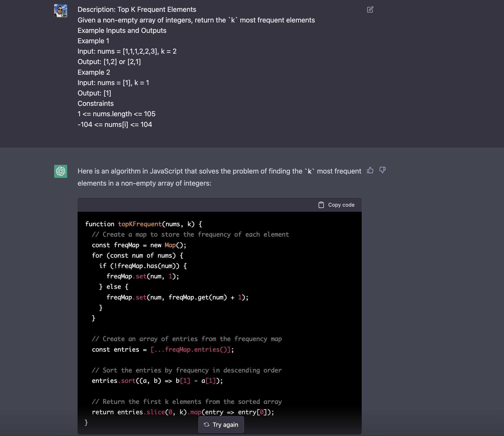Click the clipboard icon in code header
Image resolution: width=504 pixels, height=436 pixels.
(321, 205)
